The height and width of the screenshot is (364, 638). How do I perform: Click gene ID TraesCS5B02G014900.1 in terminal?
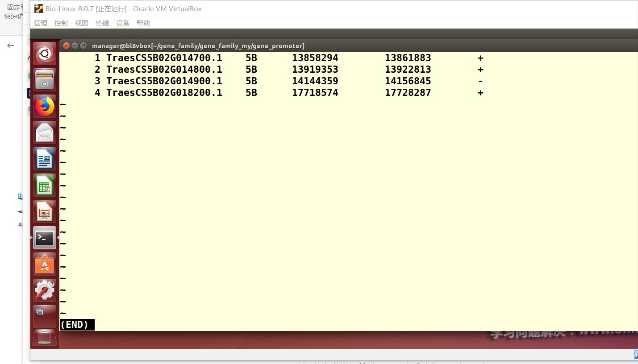tap(164, 81)
